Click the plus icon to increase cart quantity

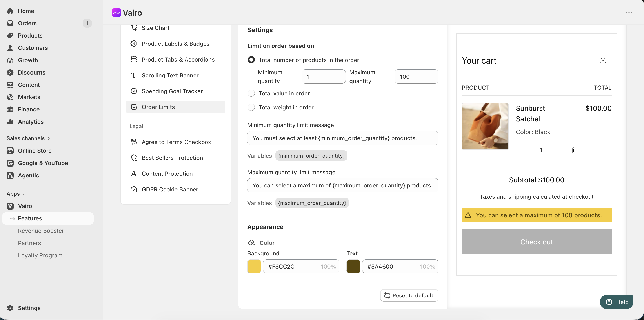click(556, 150)
